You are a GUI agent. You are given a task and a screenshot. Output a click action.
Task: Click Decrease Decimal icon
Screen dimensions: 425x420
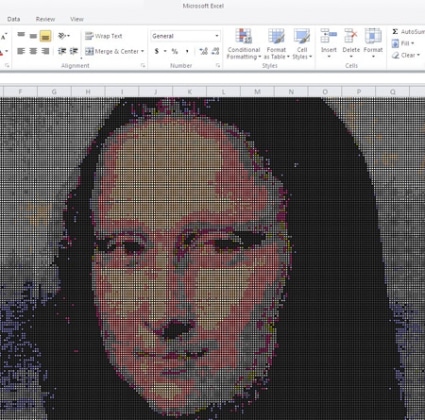tap(215, 51)
